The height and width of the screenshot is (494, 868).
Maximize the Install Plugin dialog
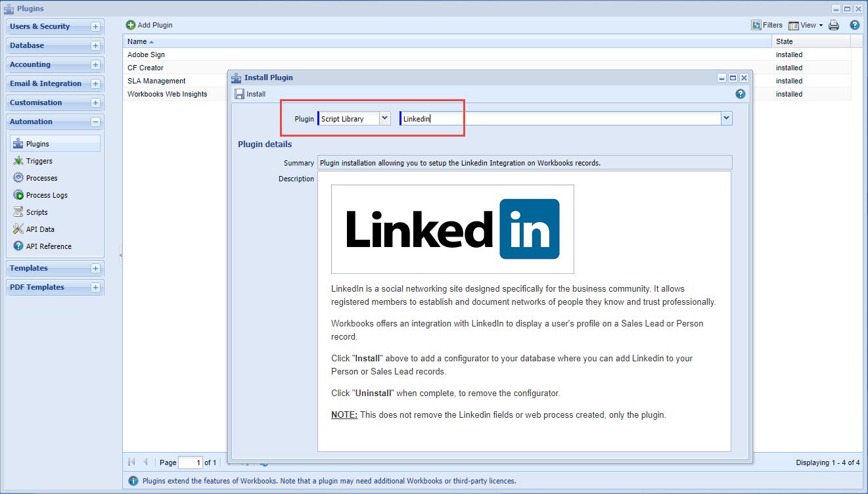(x=733, y=78)
